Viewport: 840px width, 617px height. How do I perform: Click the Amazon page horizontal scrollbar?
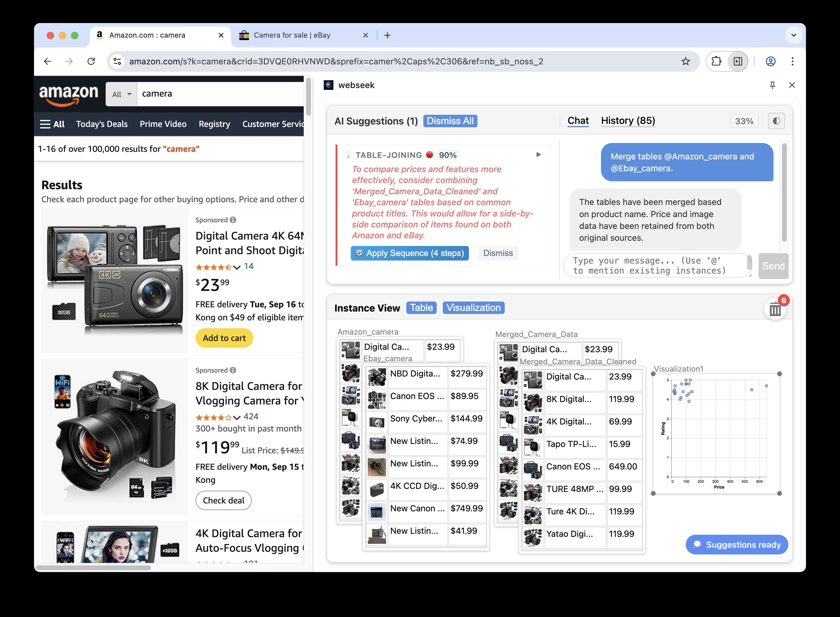93,568
